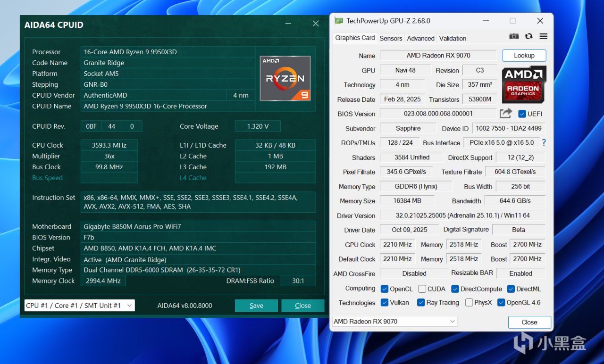
Task: Click Memory Type 'GDDR6 (Hynix)'
Action: click(x=416, y=187)
